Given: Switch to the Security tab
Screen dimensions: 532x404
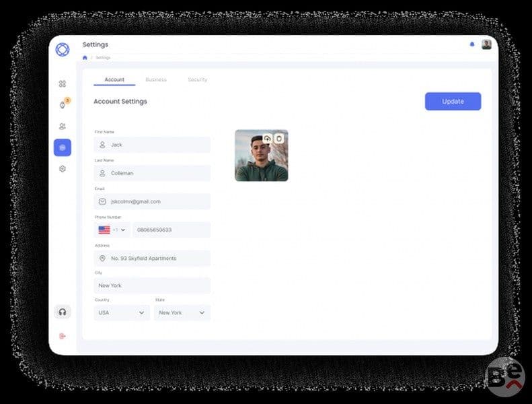Looking at the screenshot, I should (x=198, y=79).
